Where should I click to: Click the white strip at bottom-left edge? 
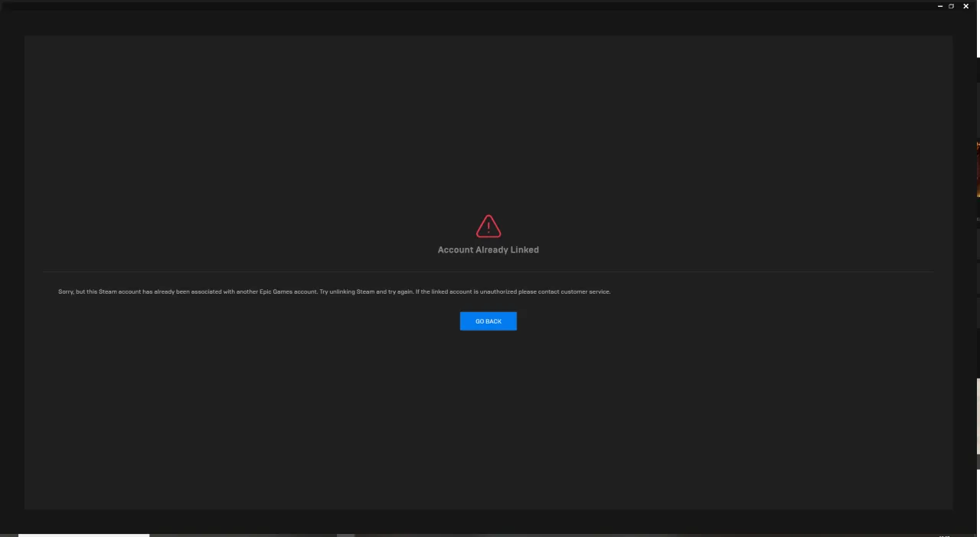(83, 535)
